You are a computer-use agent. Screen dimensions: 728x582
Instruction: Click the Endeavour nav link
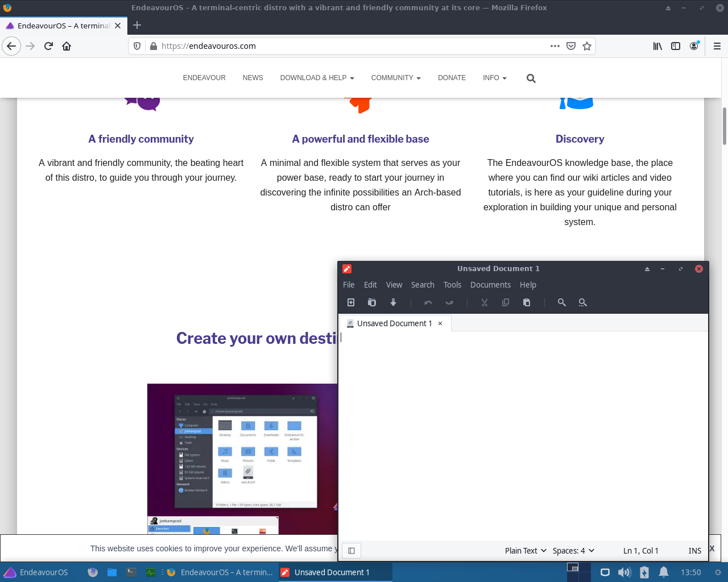click(x=204, y=78)
